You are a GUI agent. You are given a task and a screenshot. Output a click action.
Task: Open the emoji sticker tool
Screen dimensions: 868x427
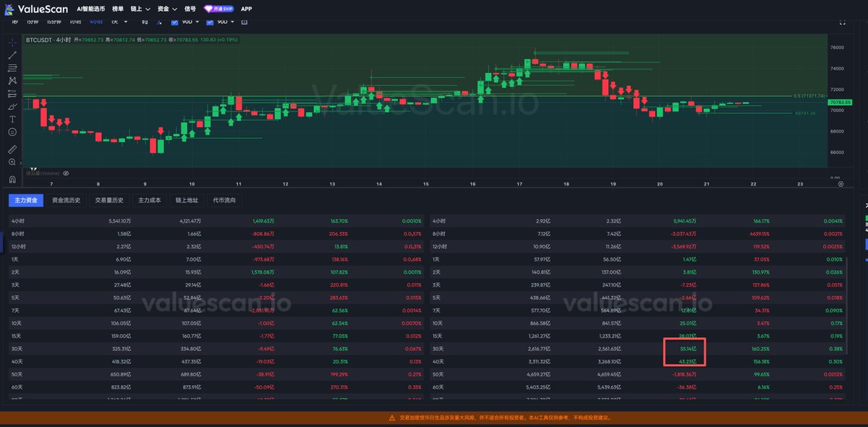tap(12, 132)
